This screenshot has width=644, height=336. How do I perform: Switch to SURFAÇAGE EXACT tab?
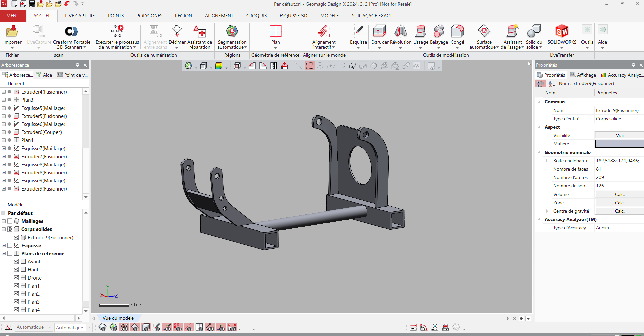click(x=372, y=16)
